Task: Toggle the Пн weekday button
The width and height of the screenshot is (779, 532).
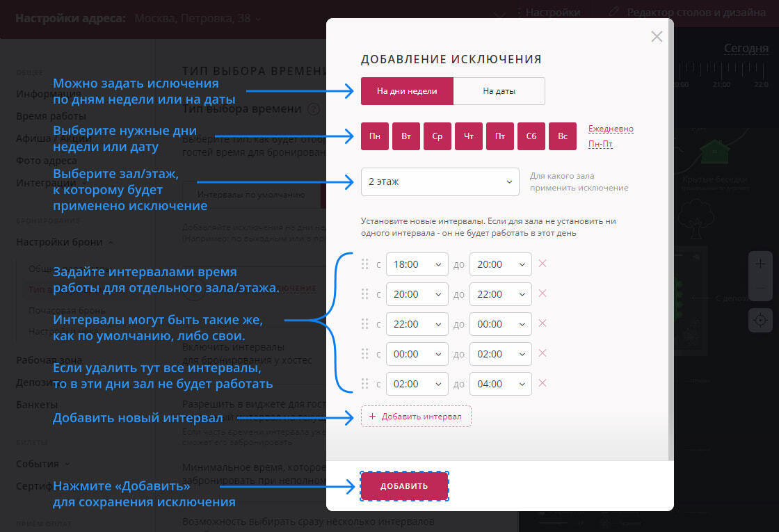Action: click(374, 136)
